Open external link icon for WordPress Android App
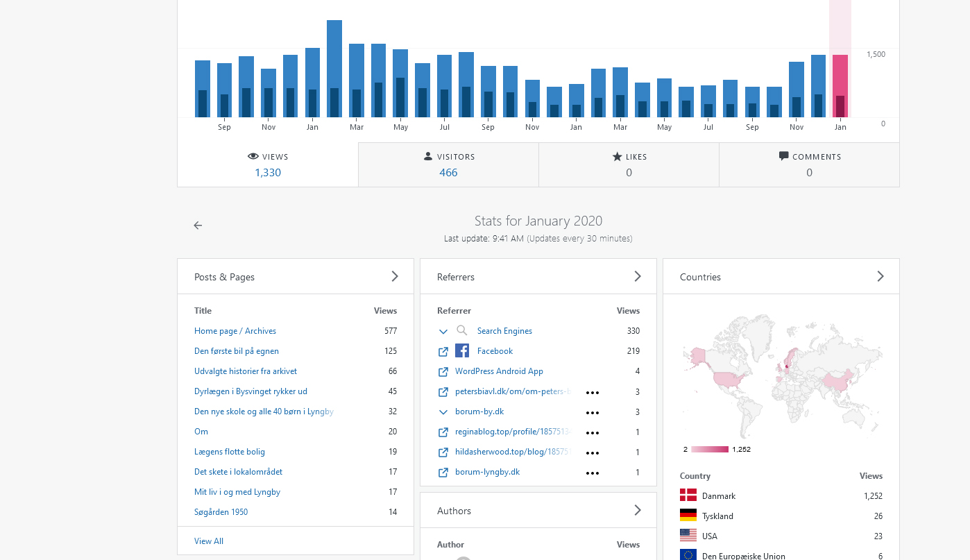 coord(443,372)
